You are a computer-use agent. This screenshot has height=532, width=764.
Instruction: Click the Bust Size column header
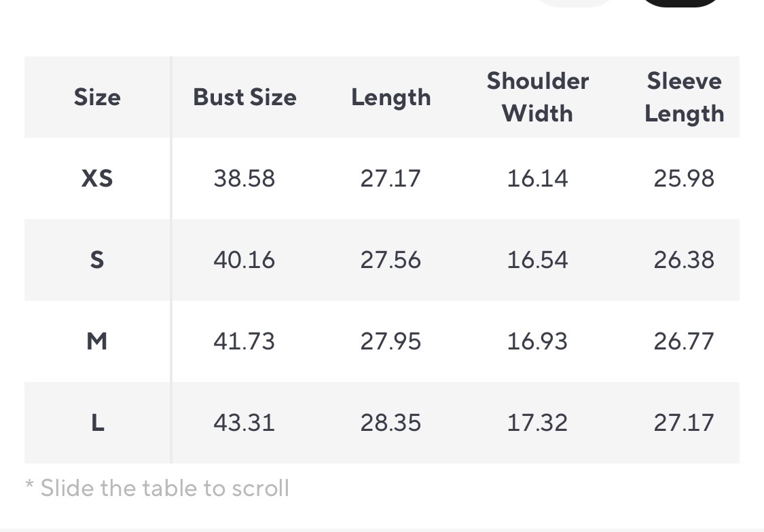(244, 97)
